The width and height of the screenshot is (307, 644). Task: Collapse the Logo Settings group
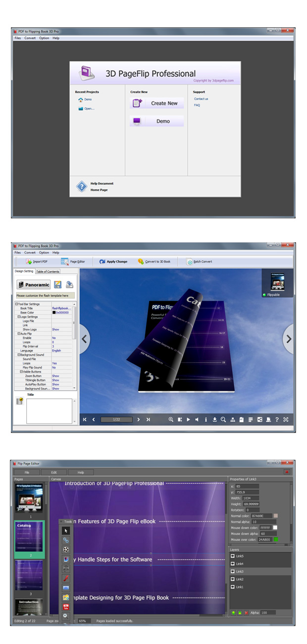pos(19,317)
